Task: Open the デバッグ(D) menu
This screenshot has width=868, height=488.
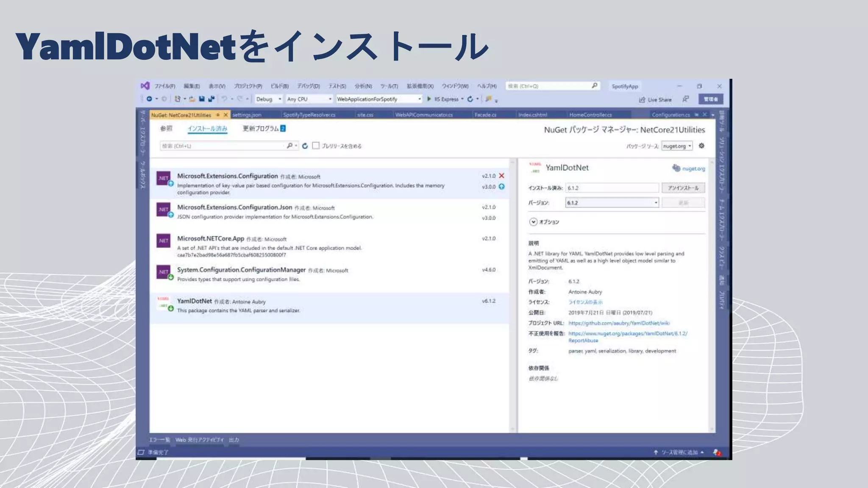Action: 309,86
